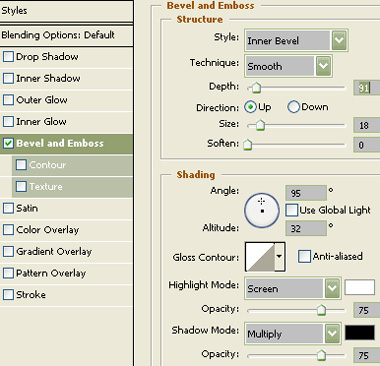Select the Inner Glow style row
Viewport: 380px width, 366px height.
click(x=67, y=121)
